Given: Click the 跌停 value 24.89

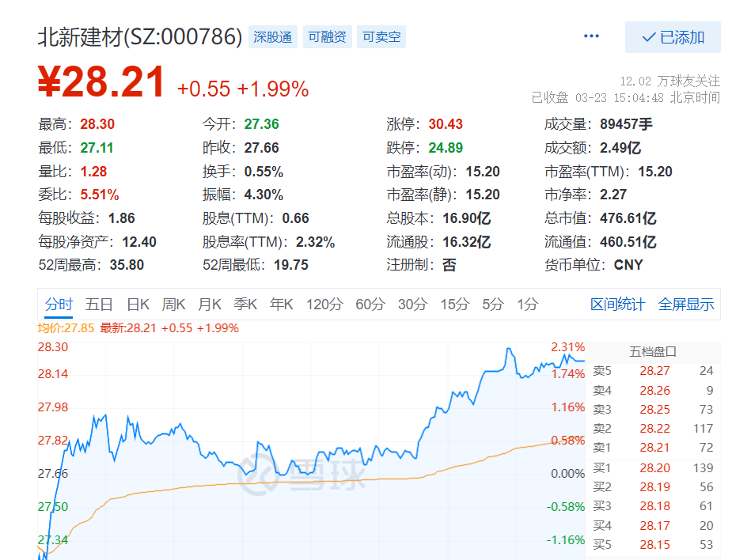Looking at the screenshot, I should [446, 148].
